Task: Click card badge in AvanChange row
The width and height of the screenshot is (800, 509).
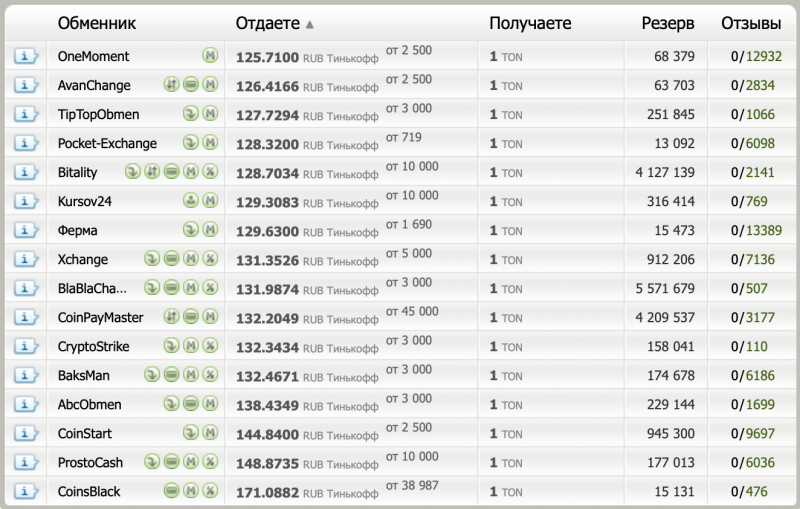Action: (x=191, y=84)
